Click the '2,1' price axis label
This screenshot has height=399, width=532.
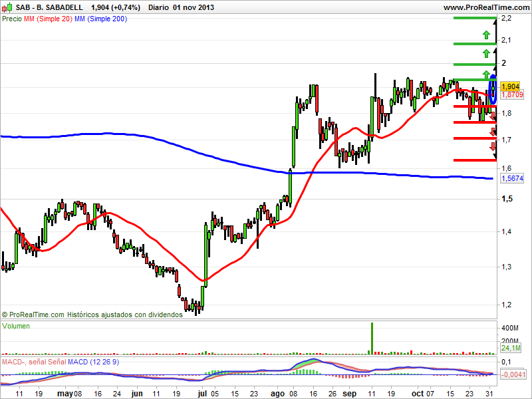point(506,41)
